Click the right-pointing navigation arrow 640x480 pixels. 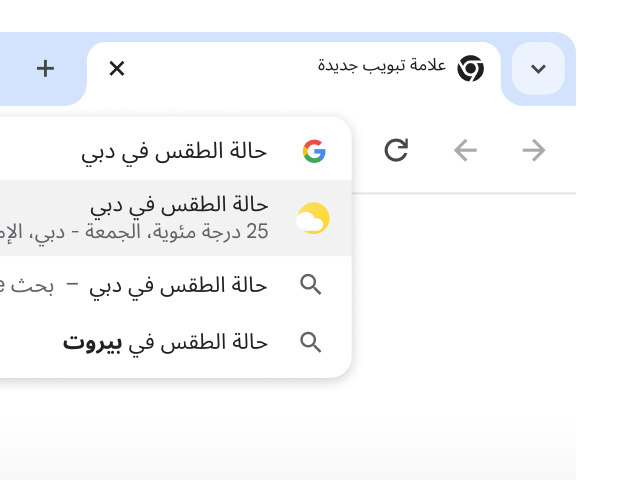click(x=534, y=151)
